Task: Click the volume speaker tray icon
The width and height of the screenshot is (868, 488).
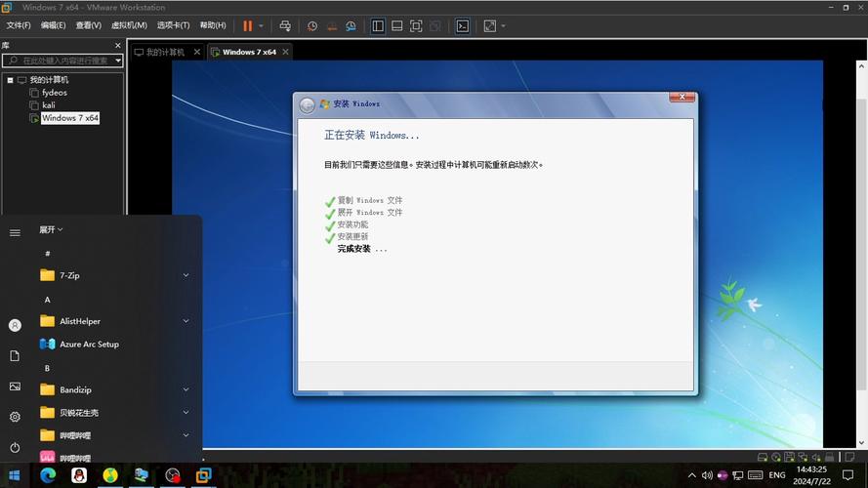Action: 707,475
